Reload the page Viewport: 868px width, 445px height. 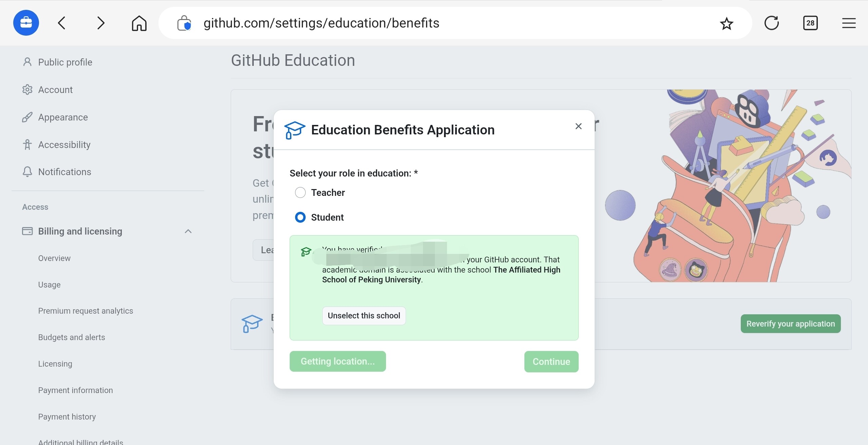click(x=771, y=23)
